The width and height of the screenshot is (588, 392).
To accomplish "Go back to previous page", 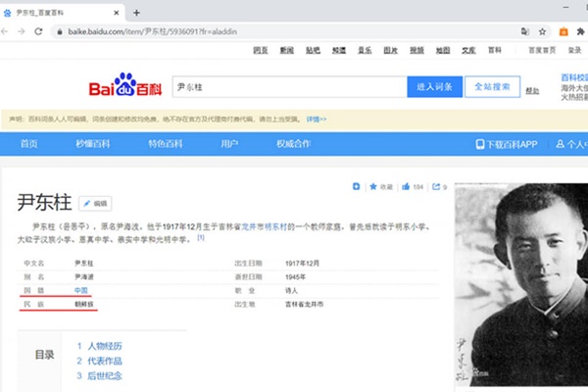I will 5,31.
